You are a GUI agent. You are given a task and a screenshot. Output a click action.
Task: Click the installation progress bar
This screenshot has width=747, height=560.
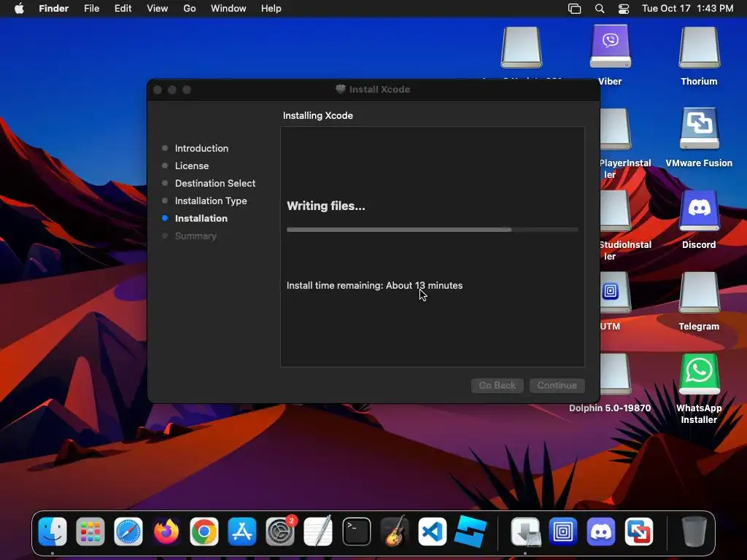point(433,230)
